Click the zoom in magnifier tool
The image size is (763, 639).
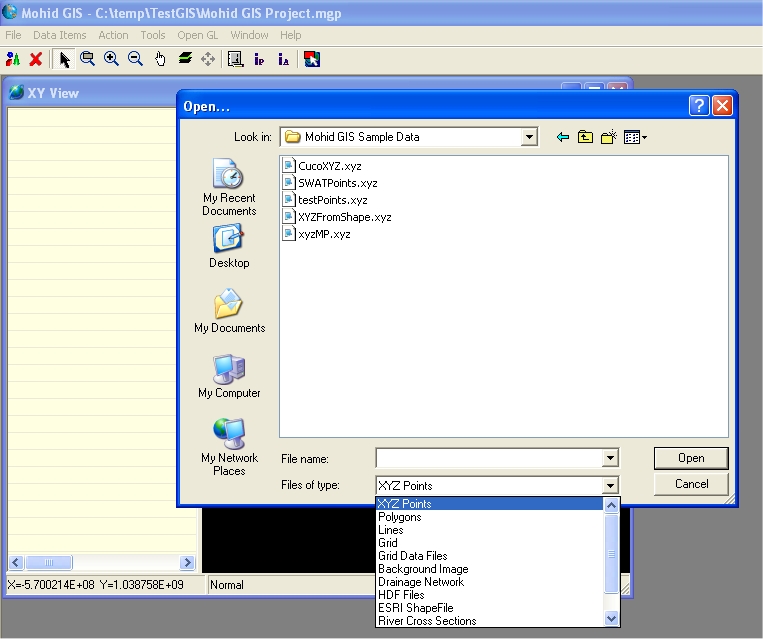(x=111, y=59)
